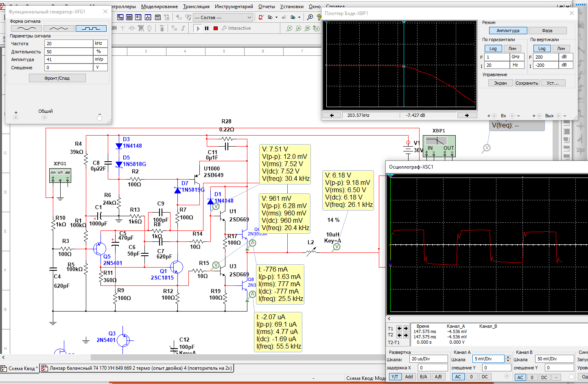Image resolution: width=588 pixels, height=384 pixels.
Task: Place a power probe from toolbar
Action: [x=308, y=28]
